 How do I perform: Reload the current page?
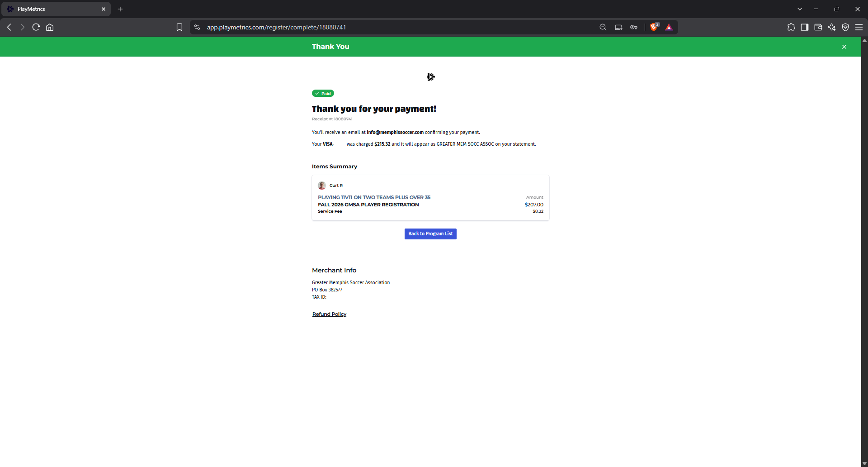[x=36, y=27]
